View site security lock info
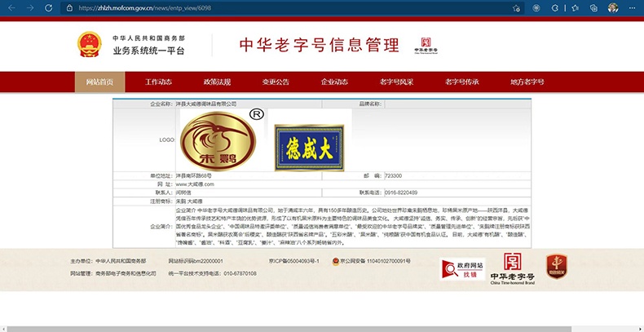644x332 pixels. click(69, 8)
